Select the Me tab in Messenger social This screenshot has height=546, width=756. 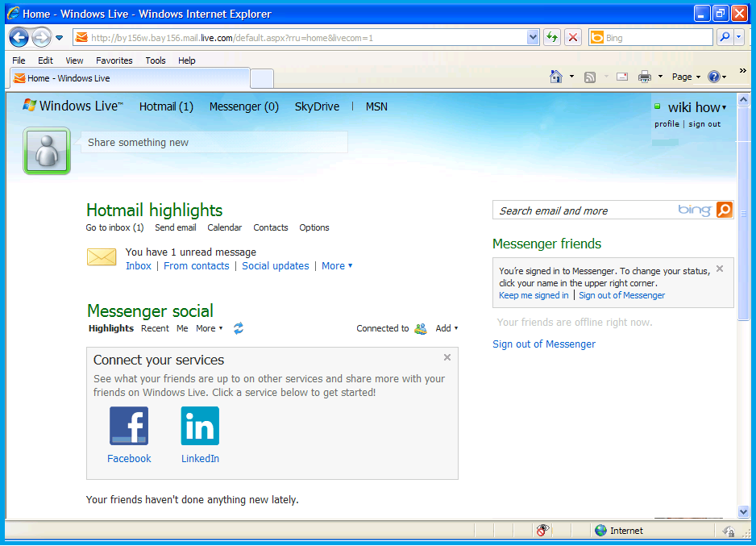182,328
